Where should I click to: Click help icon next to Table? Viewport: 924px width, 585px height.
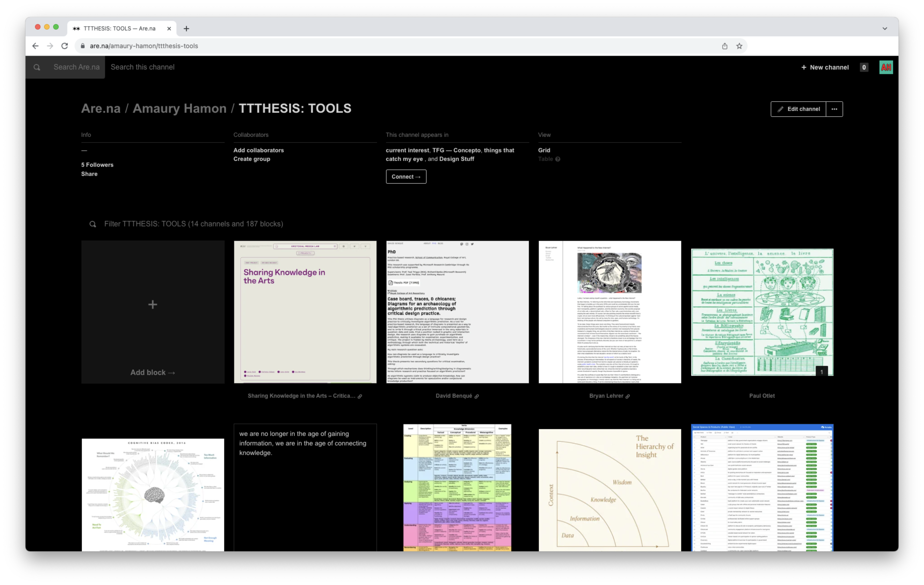tap(557, 159)
